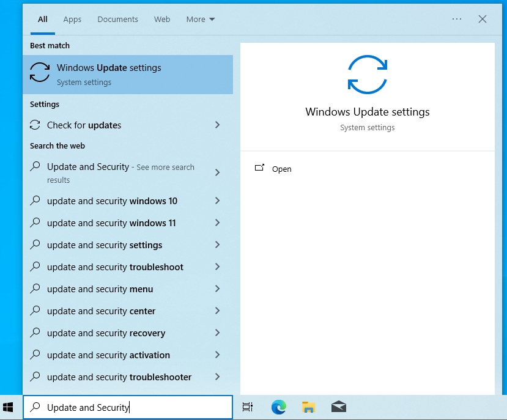Viewport: 507px width, 420px height.
Task: Expand the 'update and security windows 10' arrow
Action: [x=217, y=201]
